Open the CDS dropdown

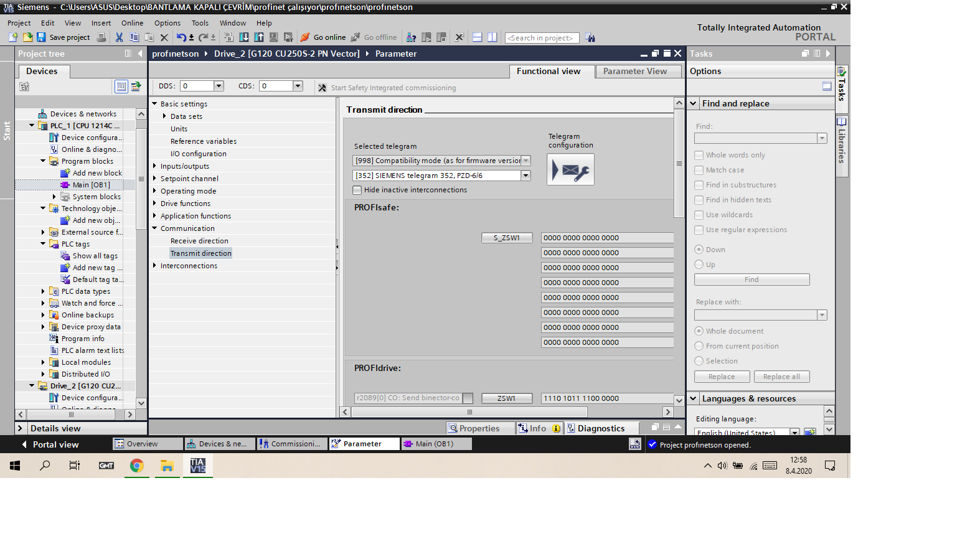click(298, 86)
